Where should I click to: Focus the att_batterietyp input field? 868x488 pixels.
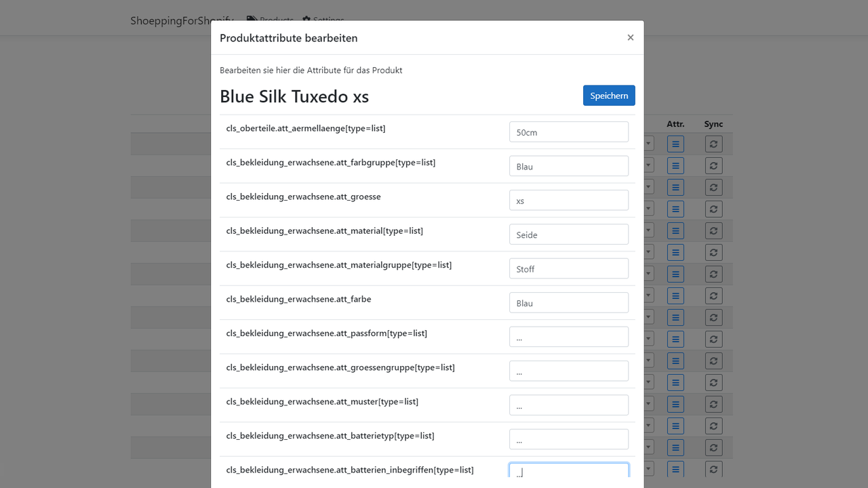point(569,439)
